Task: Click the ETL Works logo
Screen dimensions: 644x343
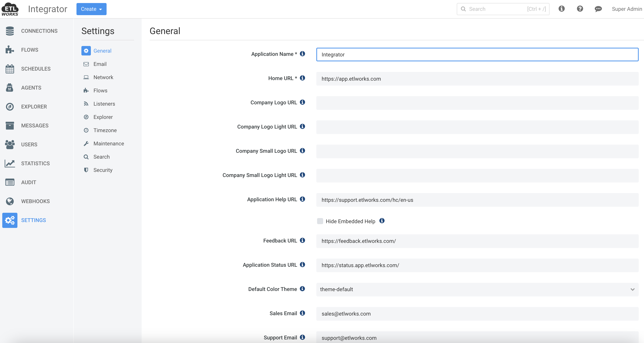Action: [x=10, y=9]
